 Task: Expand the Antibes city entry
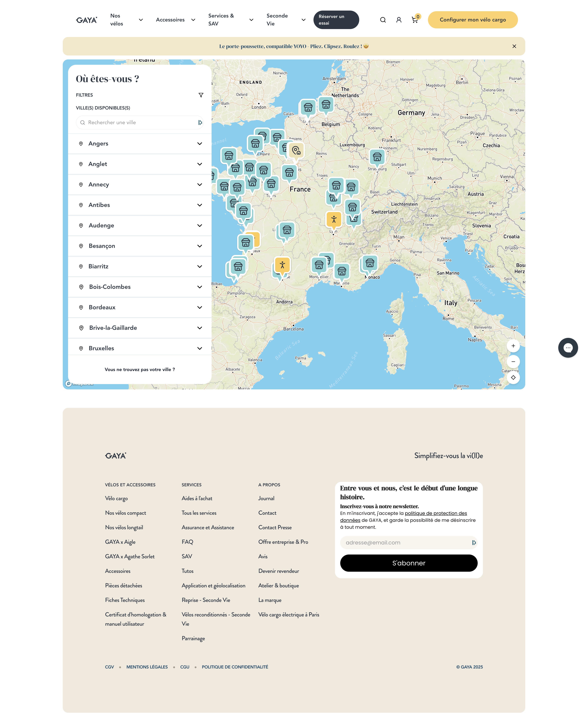pos(140,205)
